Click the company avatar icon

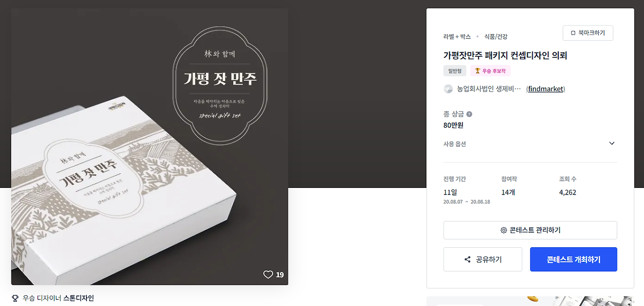tap(448, 89)
